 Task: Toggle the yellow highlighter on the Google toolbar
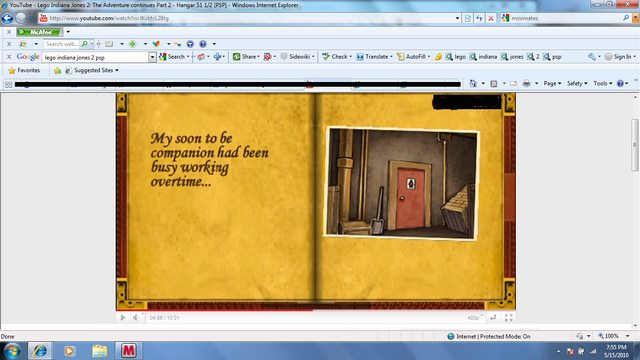[438, 57]
